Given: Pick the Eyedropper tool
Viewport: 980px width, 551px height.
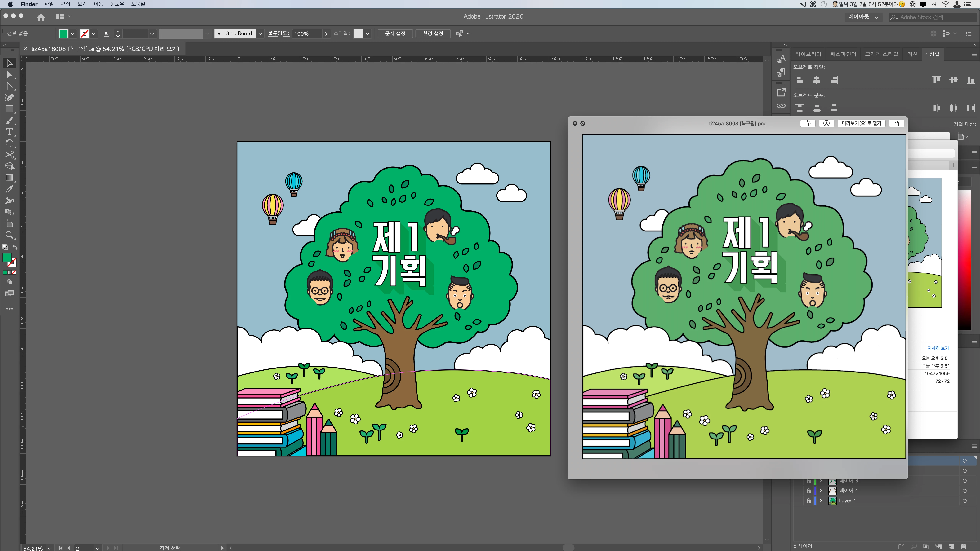Looking at the screenshot, I should click(10, 189).
